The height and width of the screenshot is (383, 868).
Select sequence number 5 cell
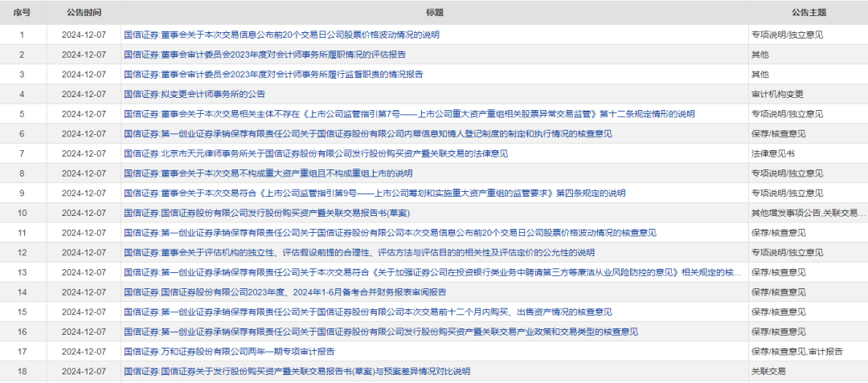[23, 114]
